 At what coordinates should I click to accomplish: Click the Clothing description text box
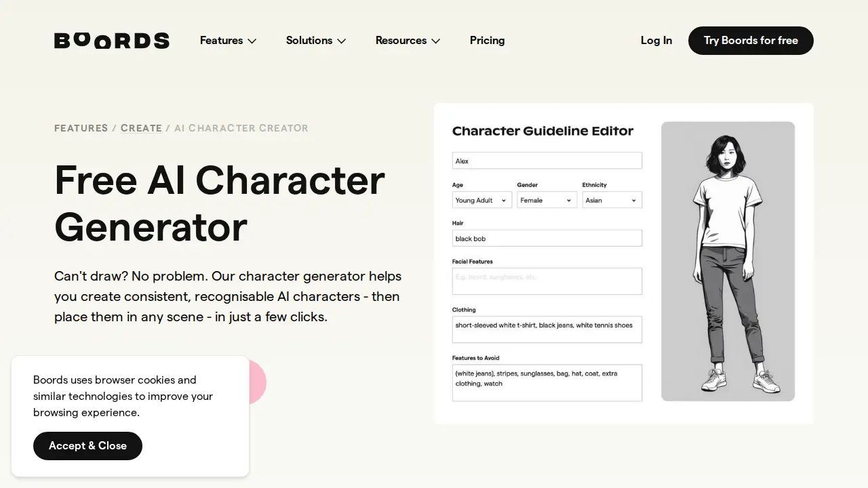[547, 330]
